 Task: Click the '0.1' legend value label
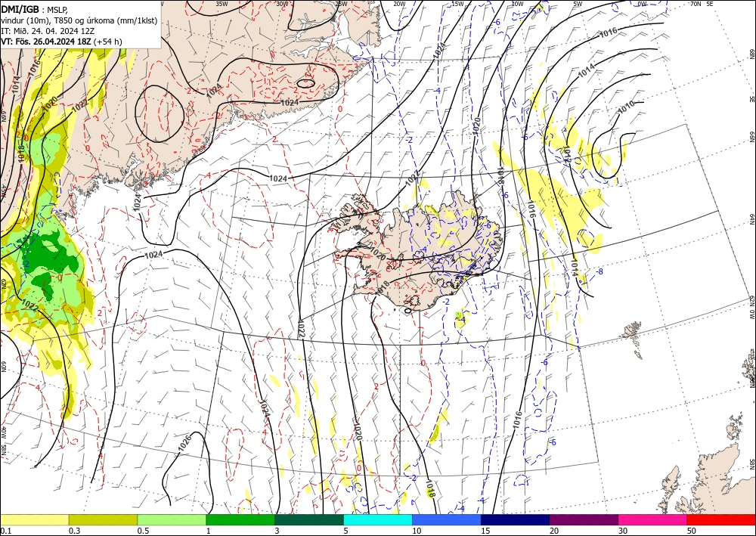tap(5, 531)
